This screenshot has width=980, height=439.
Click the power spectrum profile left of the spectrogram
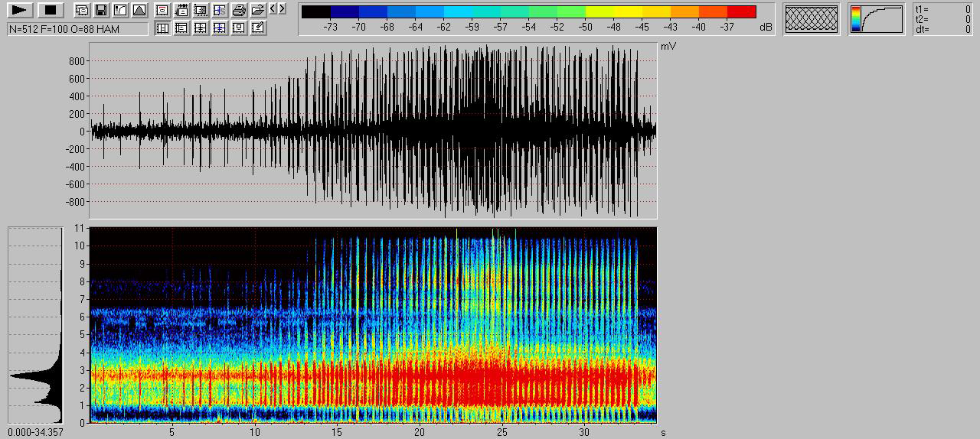click(x=35, y=324)
